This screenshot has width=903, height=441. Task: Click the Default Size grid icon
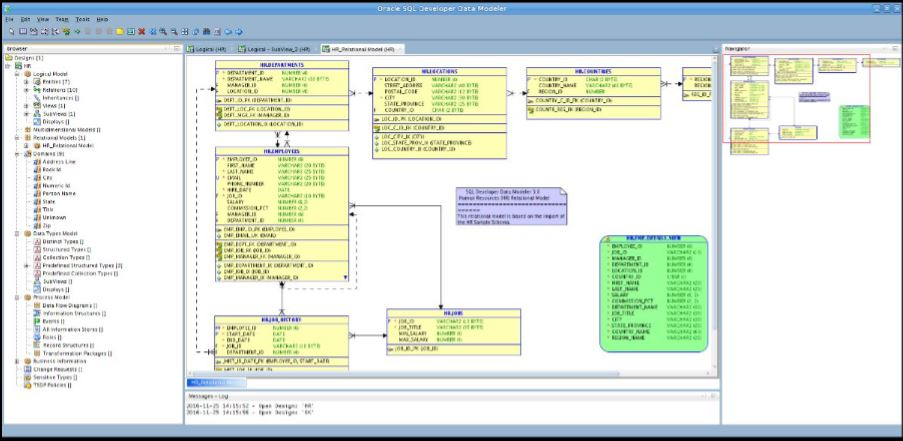(185, 32)
